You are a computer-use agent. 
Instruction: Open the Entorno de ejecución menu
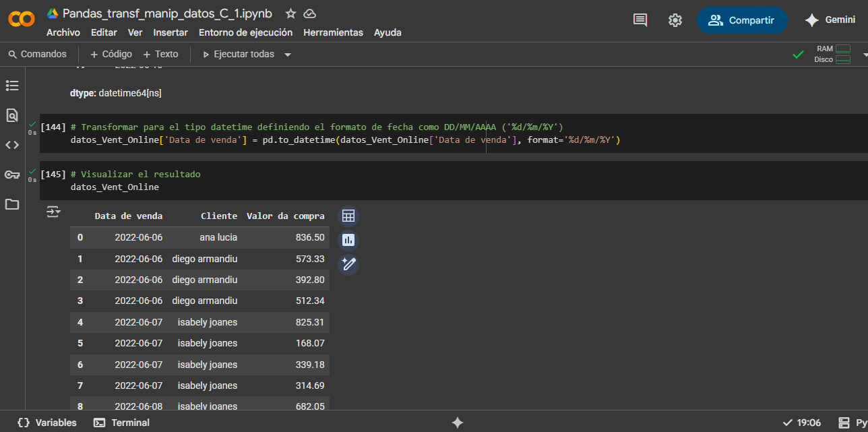(246, 32)
